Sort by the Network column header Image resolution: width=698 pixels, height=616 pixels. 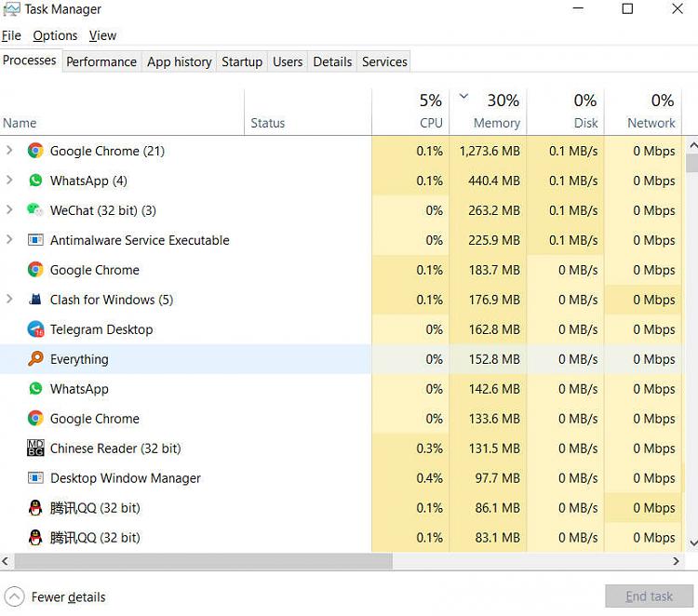[643, 113]
